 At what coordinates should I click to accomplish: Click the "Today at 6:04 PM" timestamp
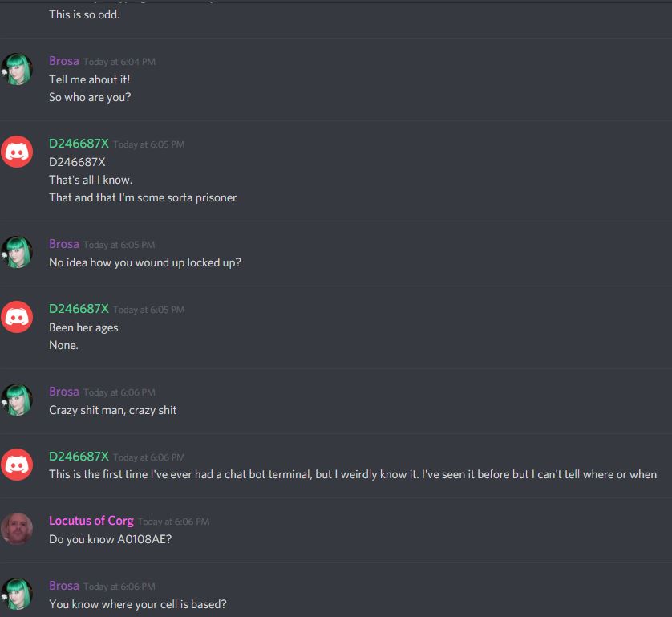[x=119, y=62]
